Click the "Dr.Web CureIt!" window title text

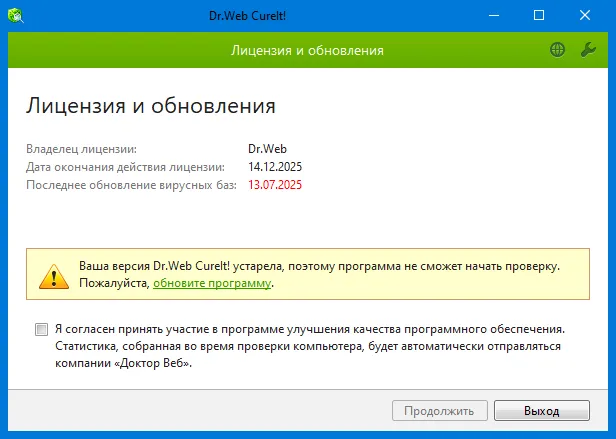click(307, 15)
